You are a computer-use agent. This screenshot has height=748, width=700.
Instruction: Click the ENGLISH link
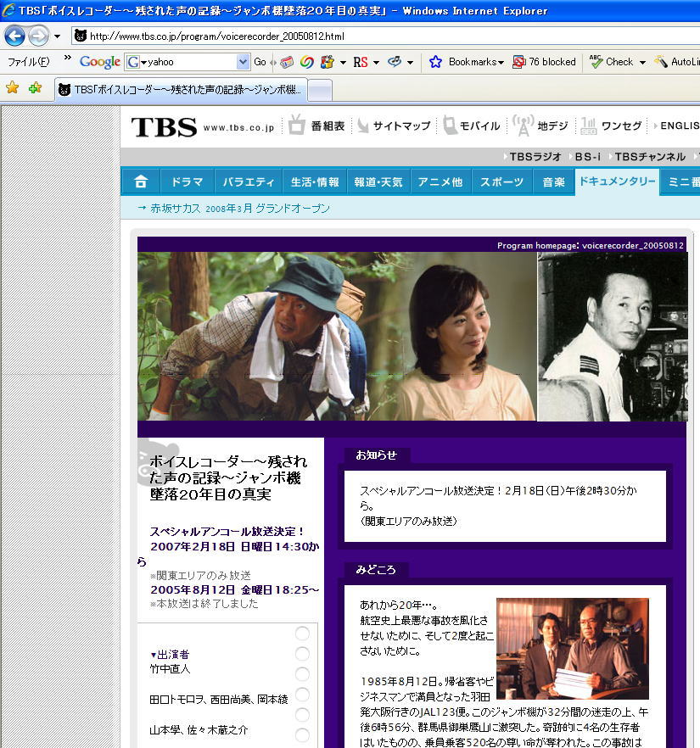point(676,126)
